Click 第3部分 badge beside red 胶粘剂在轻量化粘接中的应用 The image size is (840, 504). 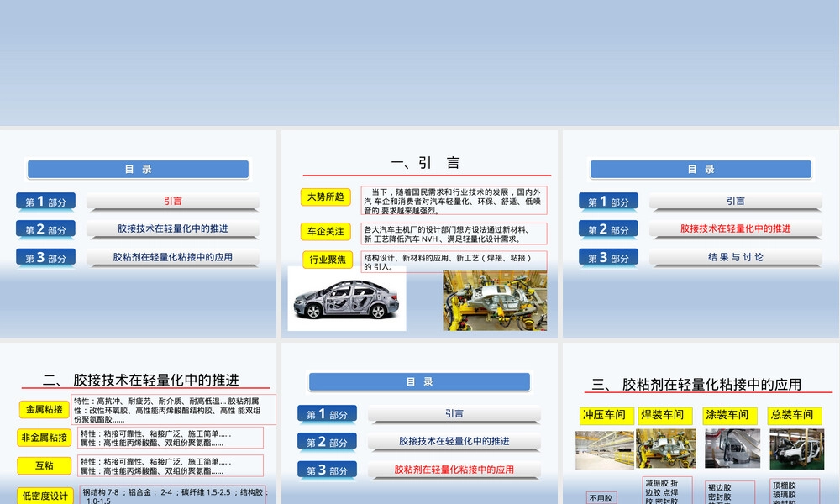[x=328, y=470]
